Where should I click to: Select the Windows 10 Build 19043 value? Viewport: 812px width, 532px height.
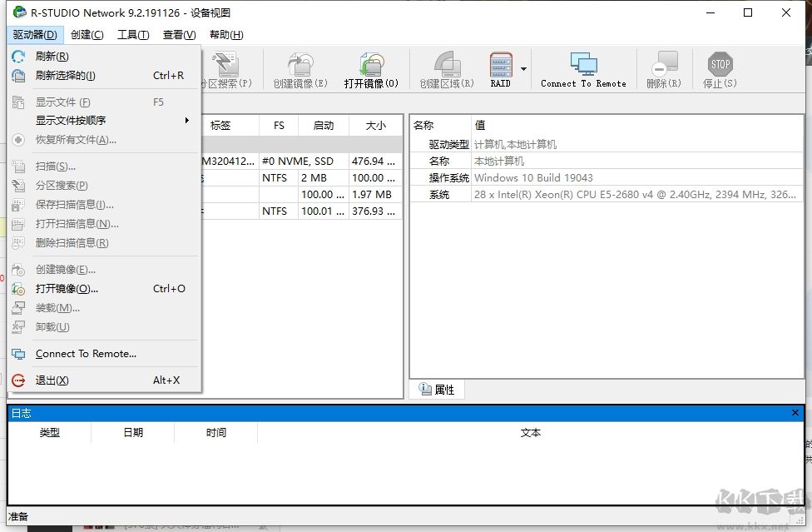533,177
